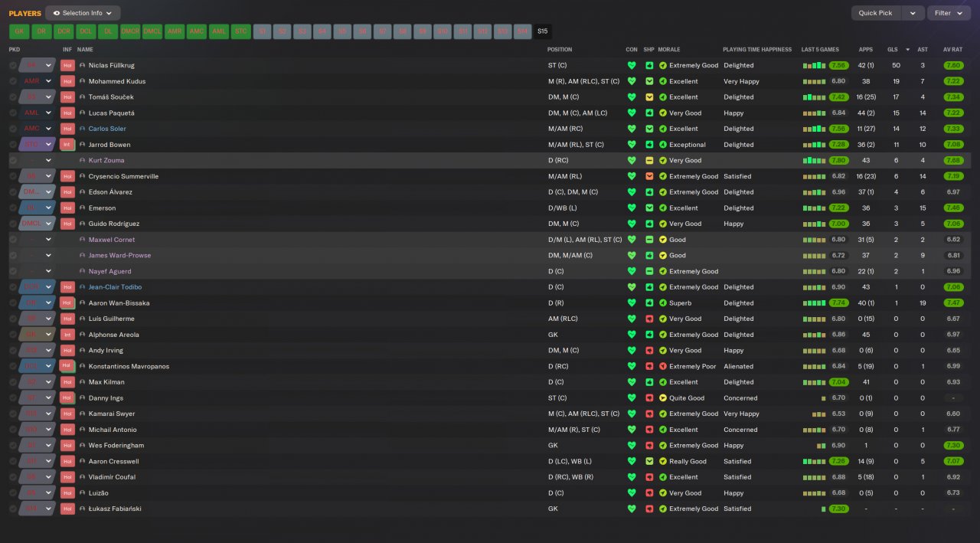Viewport: 980px width, 543px height.
Task: Expand the arrow next to Quick Pick
Action: 913,13
